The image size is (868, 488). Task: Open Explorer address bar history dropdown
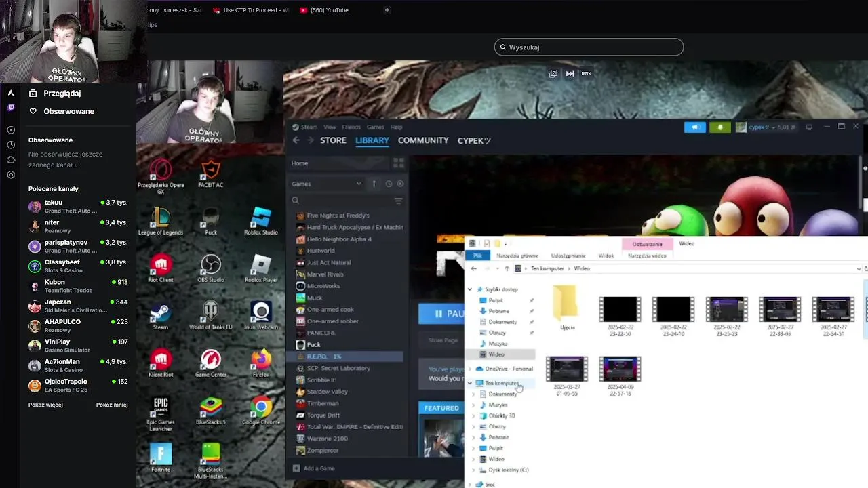[859, 268]
